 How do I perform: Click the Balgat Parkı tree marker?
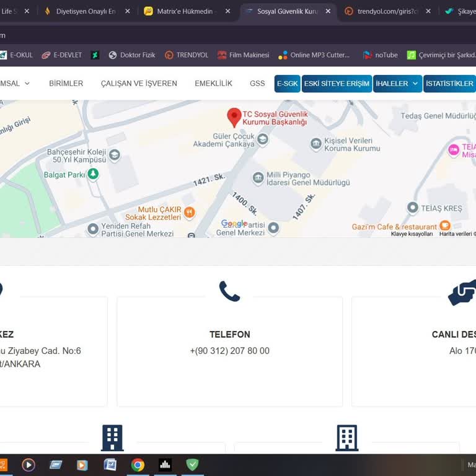click(x=93, y=174)
